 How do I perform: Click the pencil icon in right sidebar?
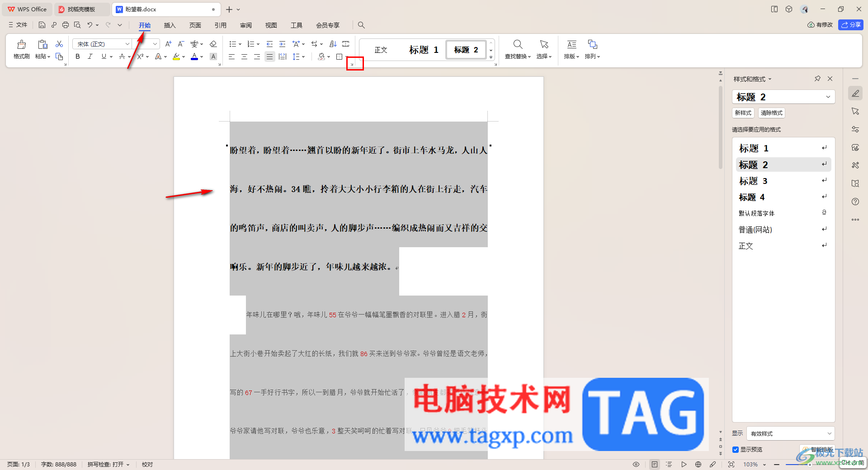(855, 94)
